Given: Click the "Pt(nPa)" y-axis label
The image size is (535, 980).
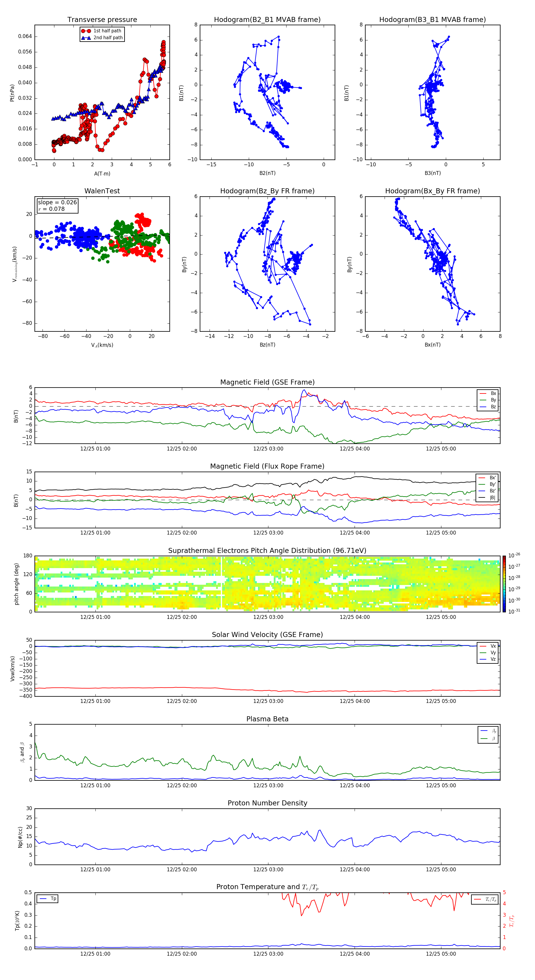Looking at the screenshot, I should (x=12, y=92).
